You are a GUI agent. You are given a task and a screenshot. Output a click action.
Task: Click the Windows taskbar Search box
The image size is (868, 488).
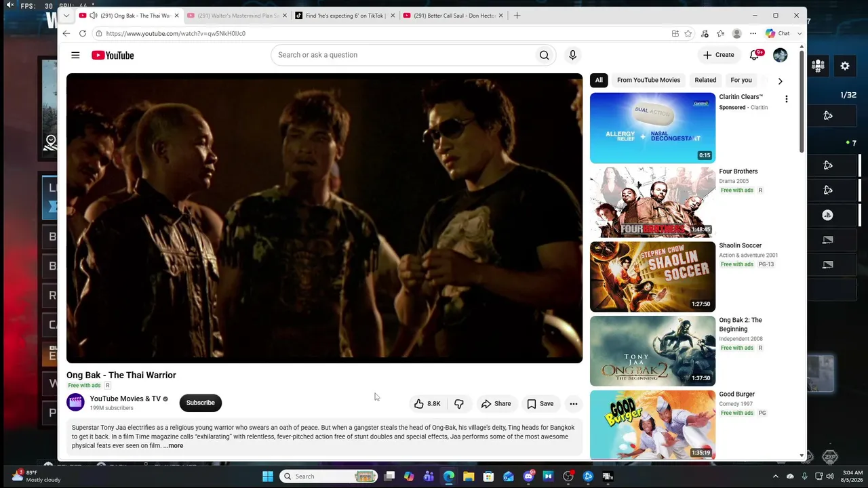pos(329,476)
